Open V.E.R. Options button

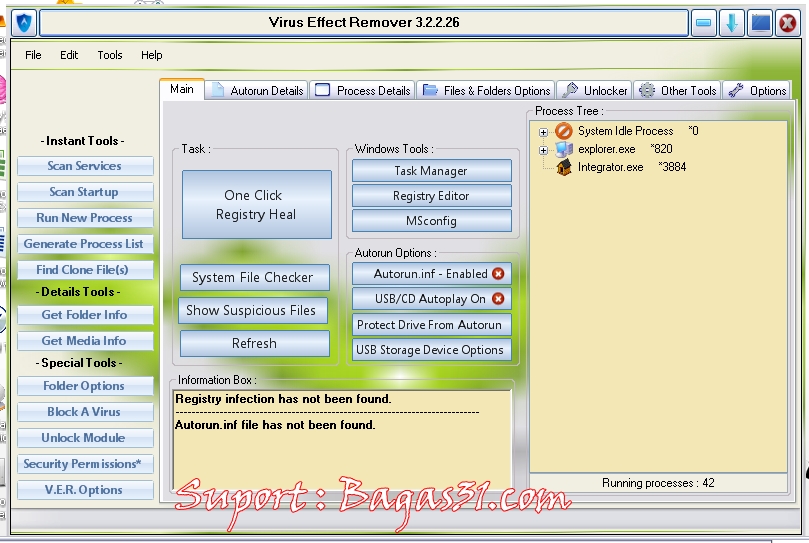point(85,490)
